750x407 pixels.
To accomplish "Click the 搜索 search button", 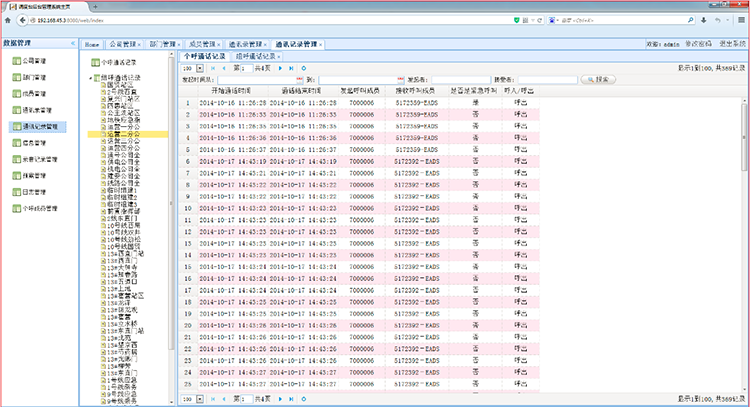I will (x=598, y=79).
